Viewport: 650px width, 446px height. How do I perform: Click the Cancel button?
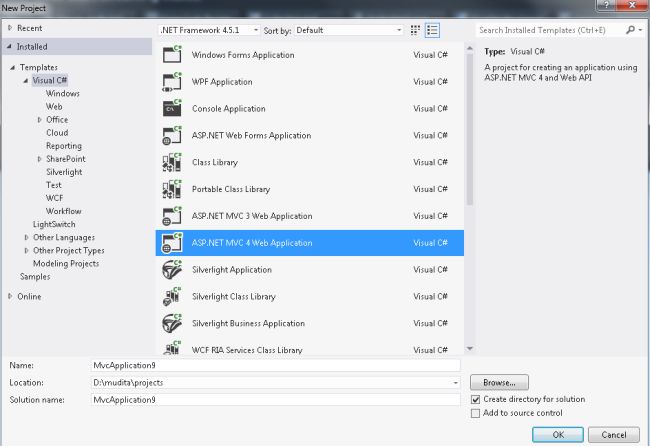point(614,435)
